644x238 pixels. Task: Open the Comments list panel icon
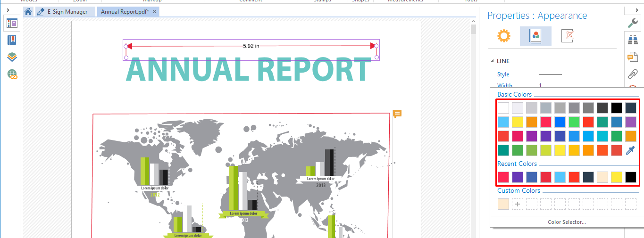[x=633, y=57]
